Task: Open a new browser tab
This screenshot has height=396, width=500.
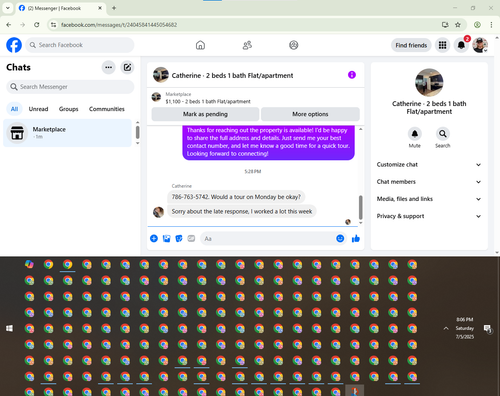Action: pyautogui.click(x=114, y=8)
